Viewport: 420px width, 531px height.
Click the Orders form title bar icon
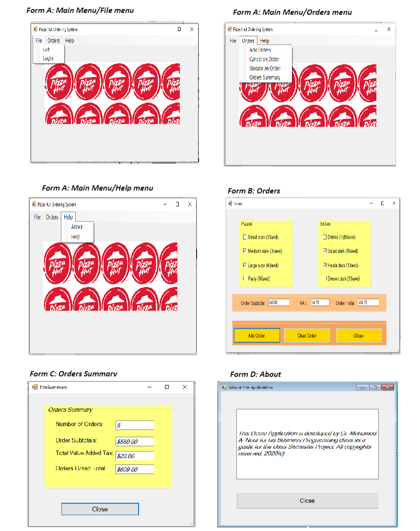click(x=231, y=203)
